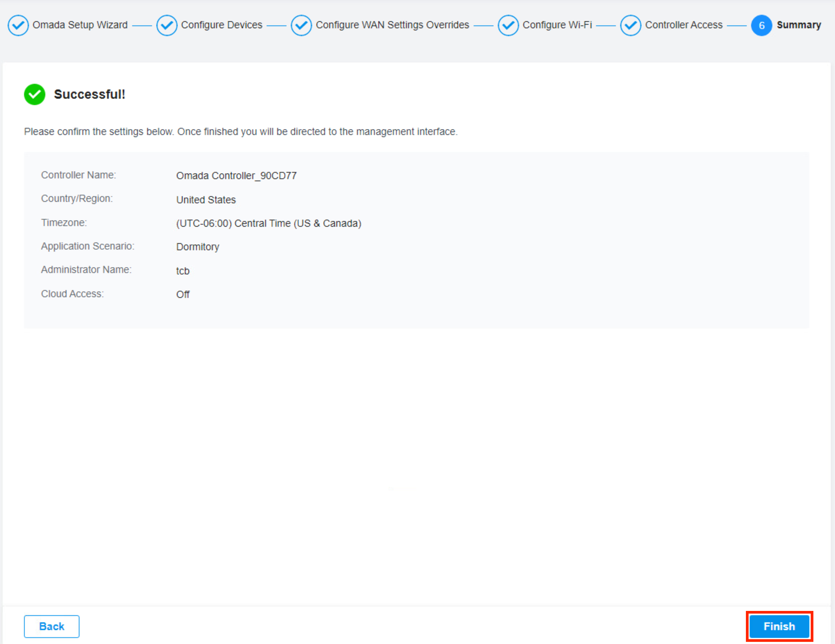This screenshot has width=835, height=644.
Task: Click the Controller Access step checkmark icon
Action: click(x=630, y=25)
